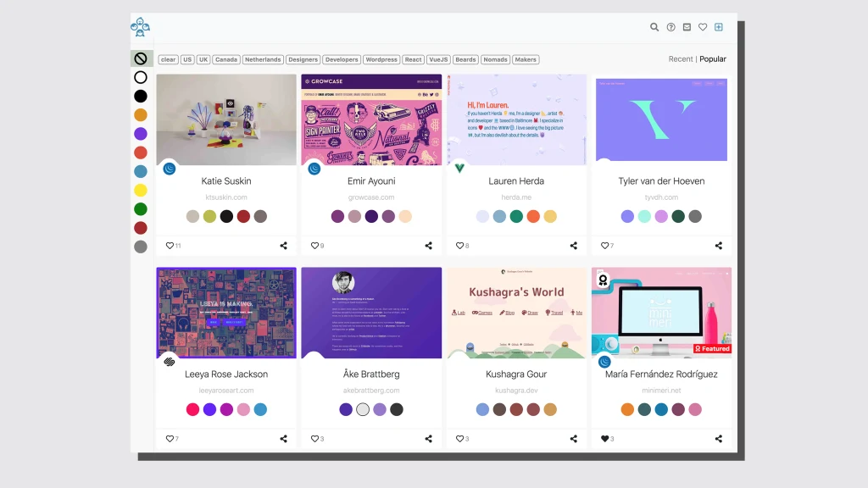
Task: Select the dark purple swatch under Emir Ayouni
Action: (371, 216)
